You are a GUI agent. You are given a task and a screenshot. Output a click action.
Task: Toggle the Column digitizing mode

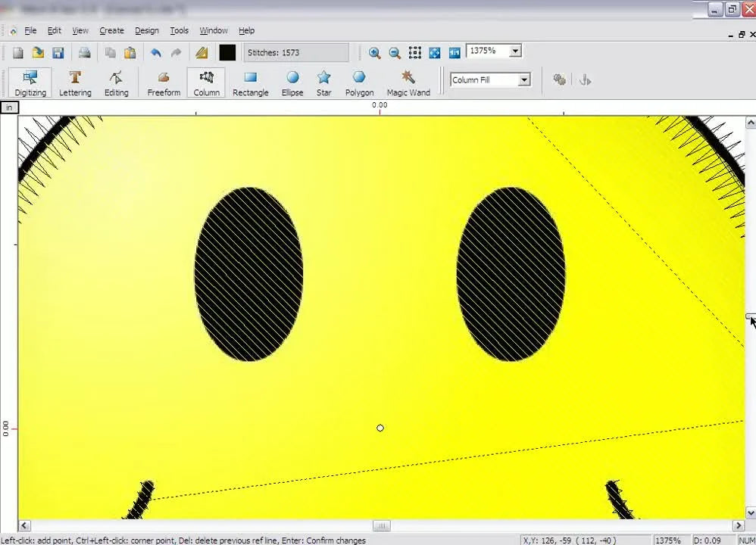click(206, 82)
